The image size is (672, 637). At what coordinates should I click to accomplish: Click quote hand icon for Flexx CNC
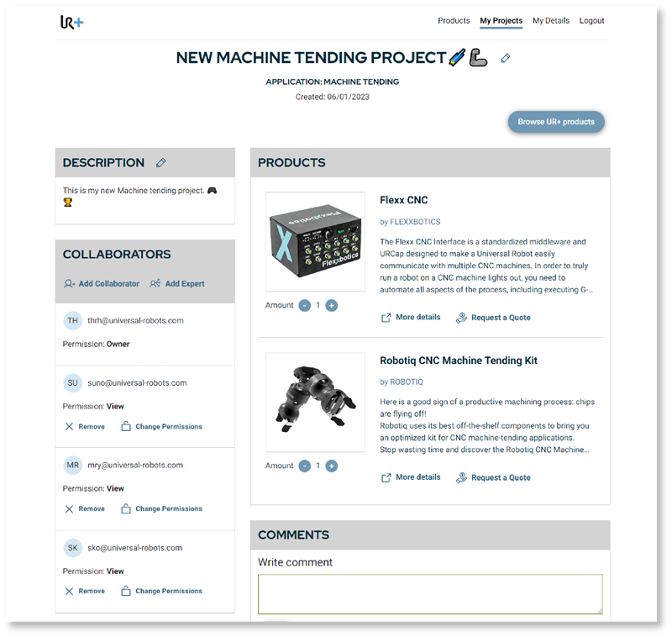(461, 318)
